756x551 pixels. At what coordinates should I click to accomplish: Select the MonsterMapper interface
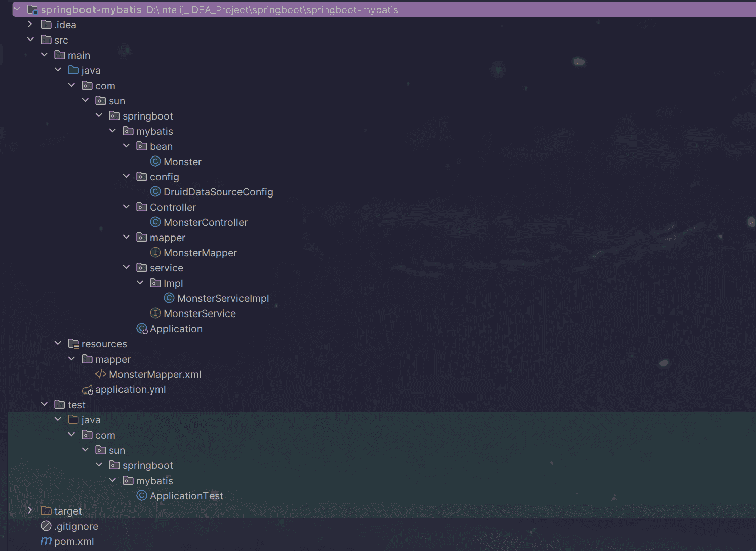click(200, 253)
